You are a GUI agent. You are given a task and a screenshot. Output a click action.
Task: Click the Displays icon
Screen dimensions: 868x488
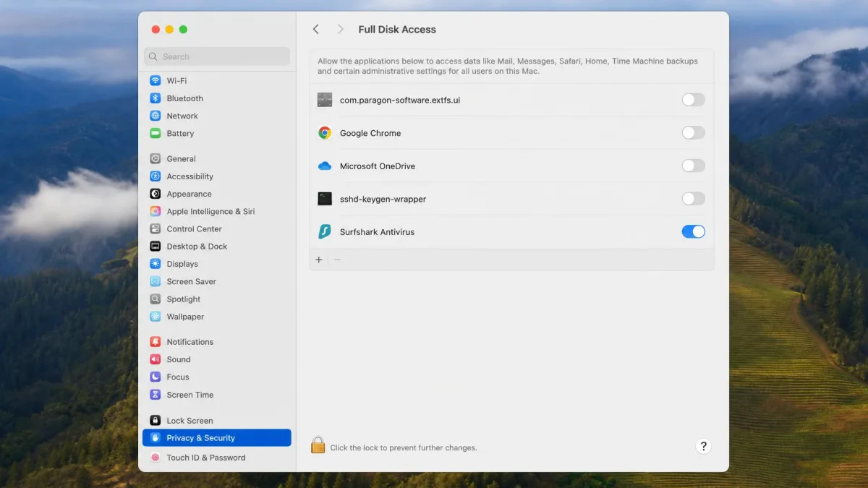coord(155,264)
